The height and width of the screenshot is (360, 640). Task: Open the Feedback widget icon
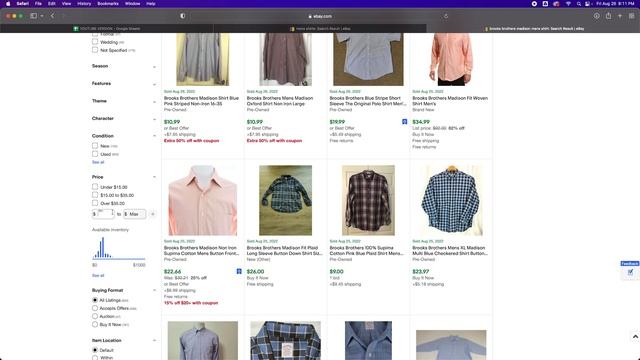pyautogui.click(x=630, y=272)
